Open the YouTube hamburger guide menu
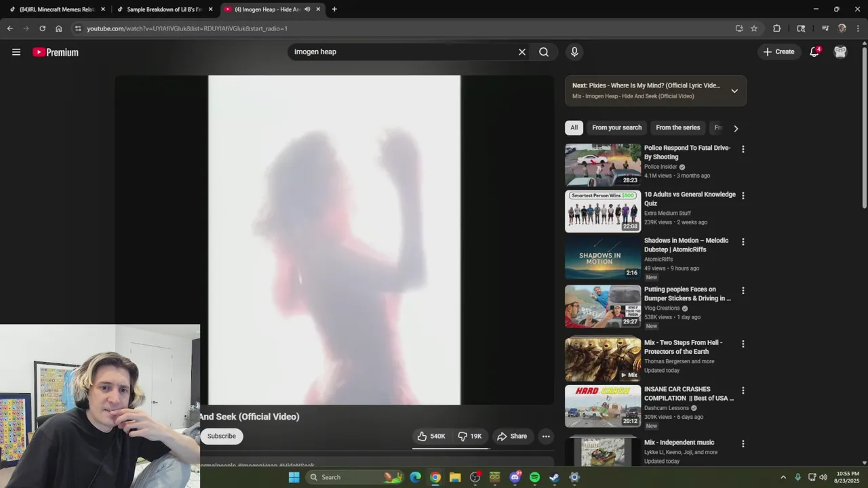This screenshot has width=868, height=488. click(x=16, y=52)
